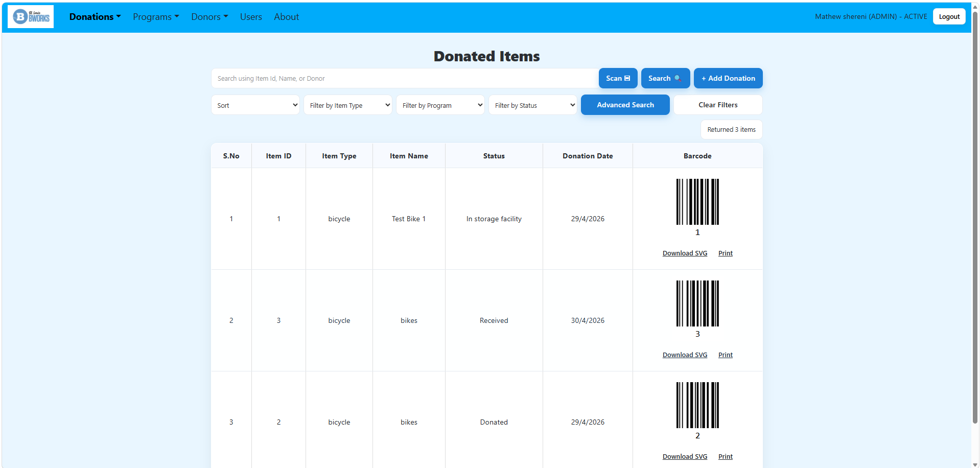Click the S.No column header
The width and height of the screenshot is (980, 468).
tap(231, 156)
